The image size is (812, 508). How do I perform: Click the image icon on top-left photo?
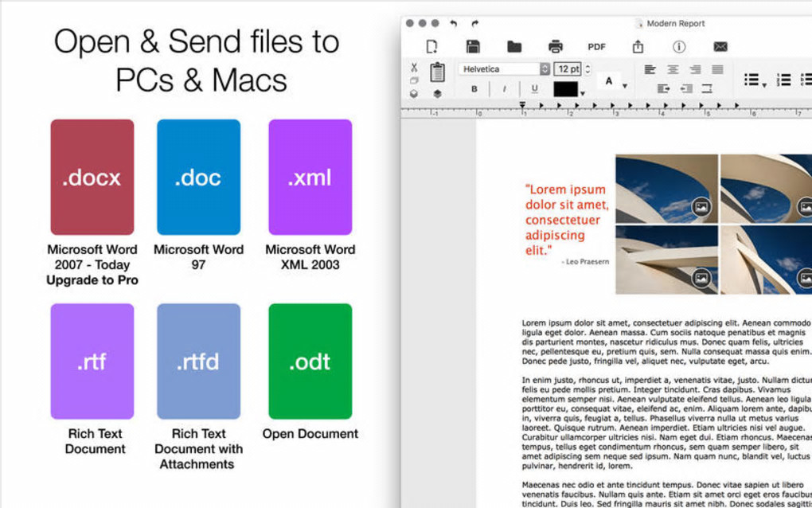(701, 207)
